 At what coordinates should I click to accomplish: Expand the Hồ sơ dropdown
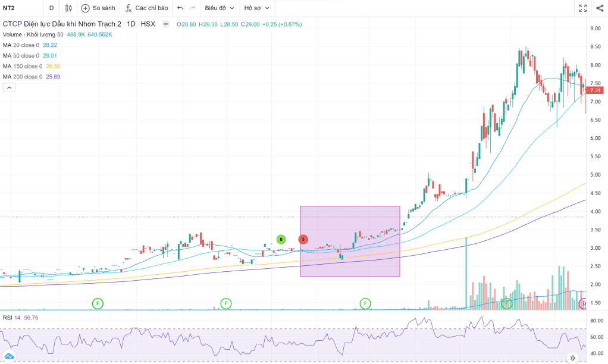pos(256,8)
